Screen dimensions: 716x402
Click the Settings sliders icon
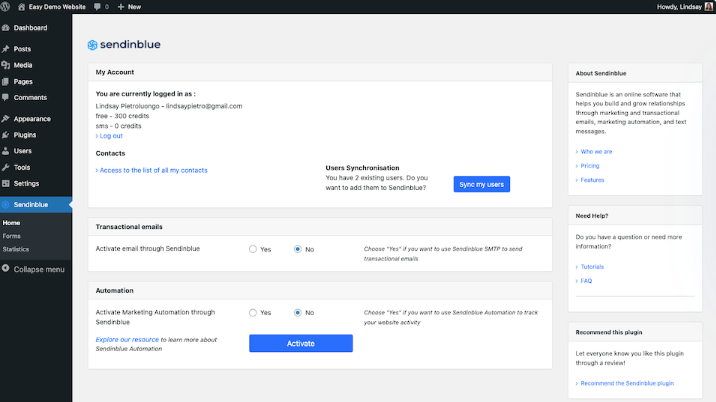[5, 183]
